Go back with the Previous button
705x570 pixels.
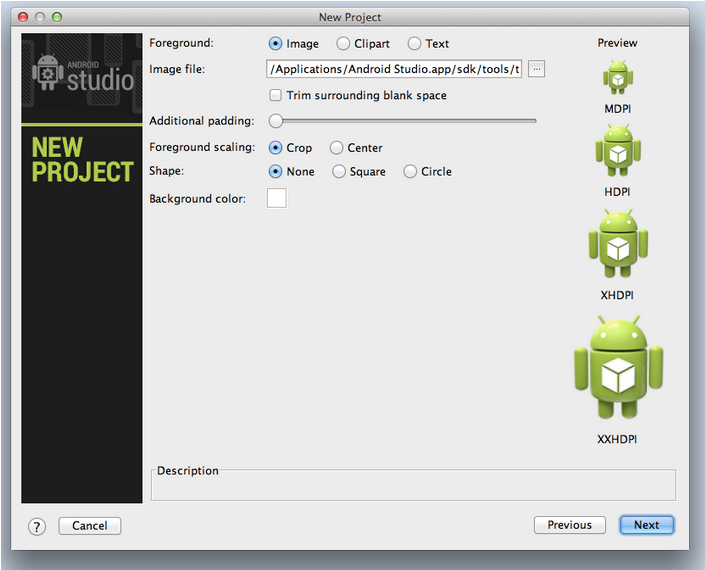(x=570, y=525)
